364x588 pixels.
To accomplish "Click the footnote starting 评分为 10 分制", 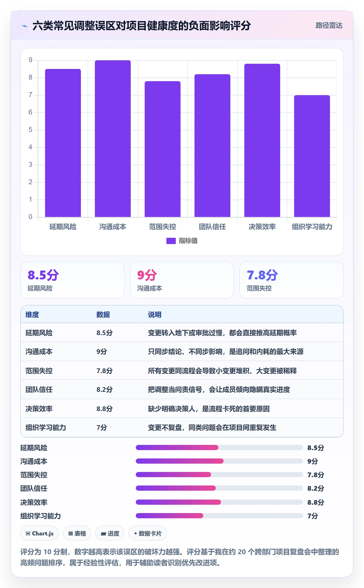I will [x=180, y=557].
